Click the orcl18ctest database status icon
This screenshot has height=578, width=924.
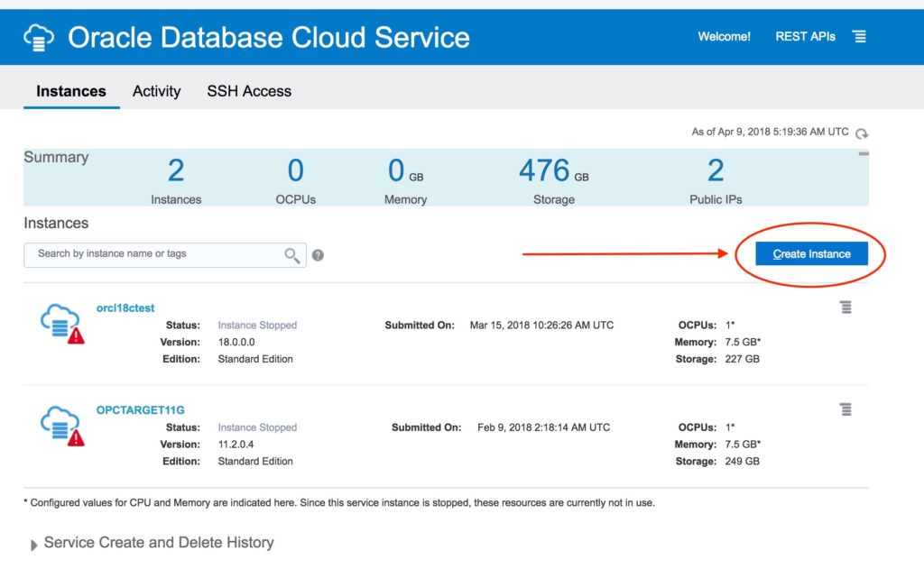click(61, 323)
